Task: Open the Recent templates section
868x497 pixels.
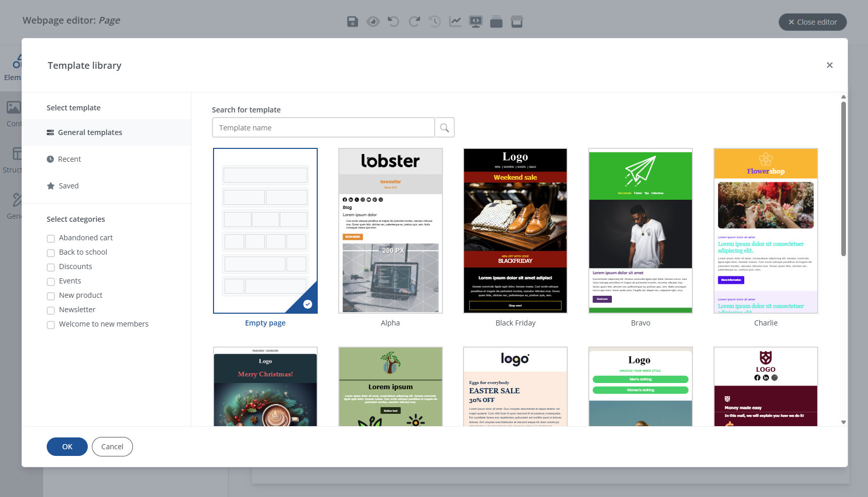Action: click(x=69, y=159)
